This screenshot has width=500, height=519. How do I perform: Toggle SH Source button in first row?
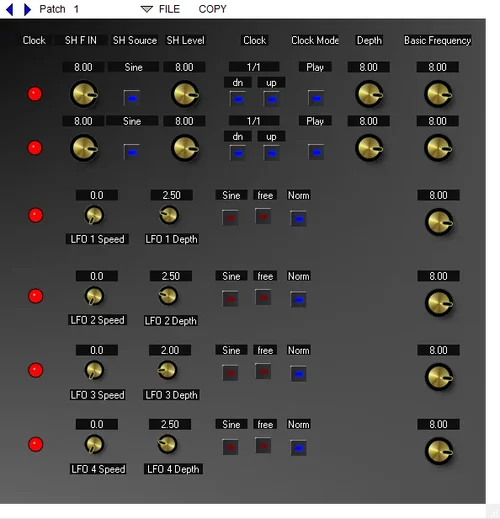[132, 98]
